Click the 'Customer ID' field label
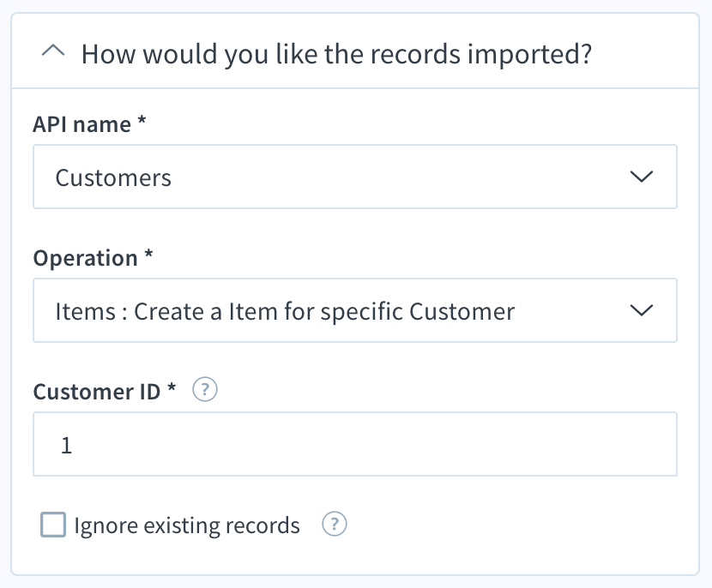Screen dimensions: 712x588 click(x=97, y=392)
